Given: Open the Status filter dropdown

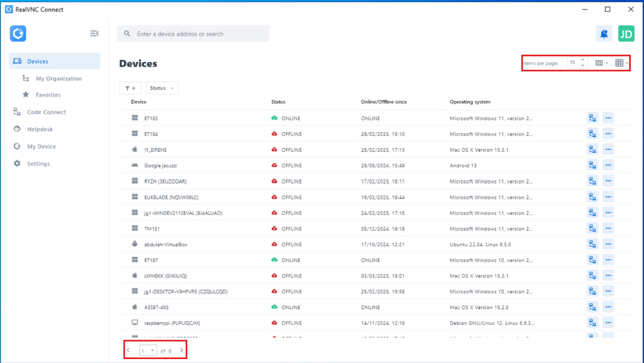Looking at the screenshot, I should coord(162,88).
